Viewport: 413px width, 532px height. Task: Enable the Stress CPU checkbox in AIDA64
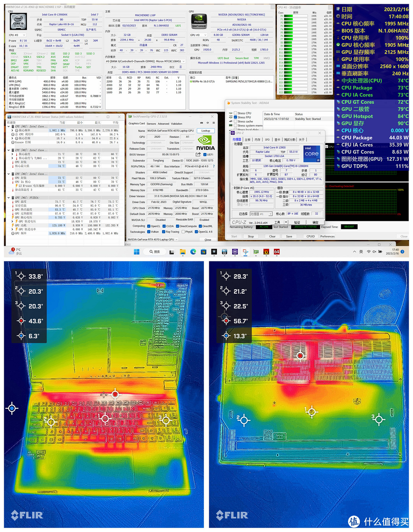point(236,113)
